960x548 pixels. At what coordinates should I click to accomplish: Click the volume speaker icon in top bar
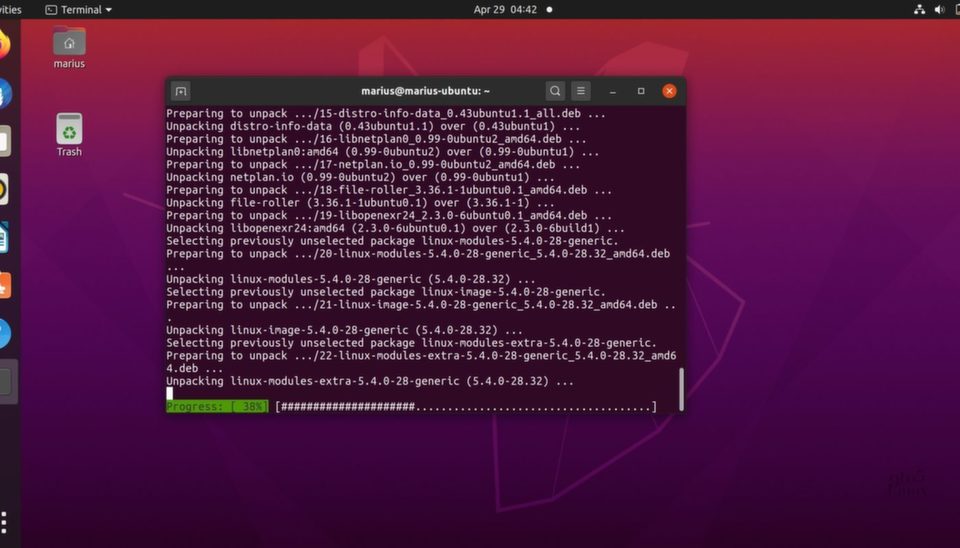939,9
